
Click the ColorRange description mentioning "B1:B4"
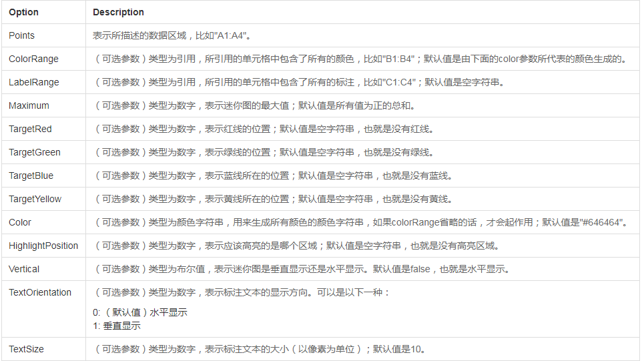point(361,59)
